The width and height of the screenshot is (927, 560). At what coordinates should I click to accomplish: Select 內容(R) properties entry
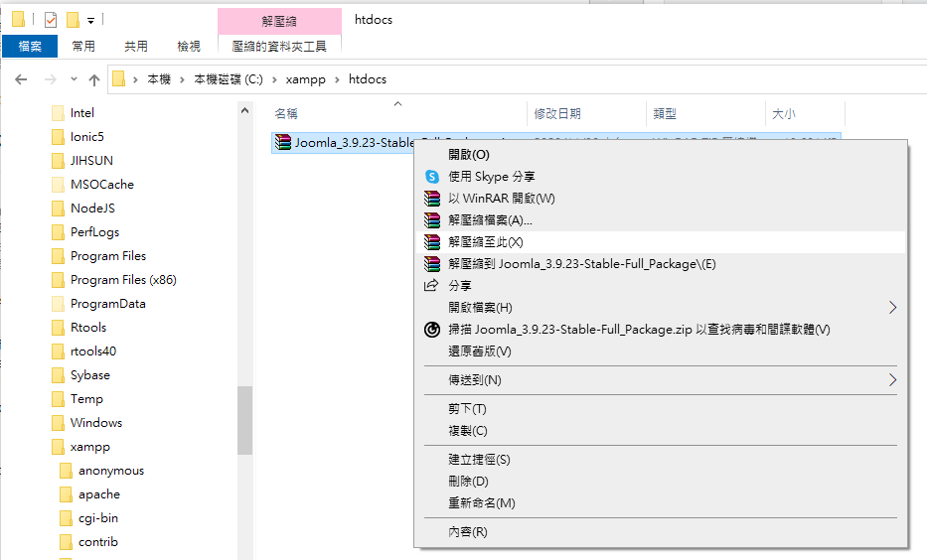661,532
